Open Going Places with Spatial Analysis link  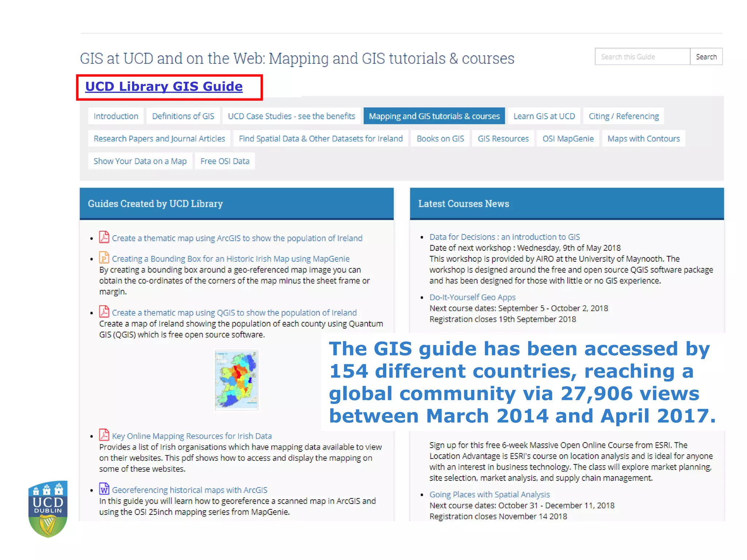[489, 494]
